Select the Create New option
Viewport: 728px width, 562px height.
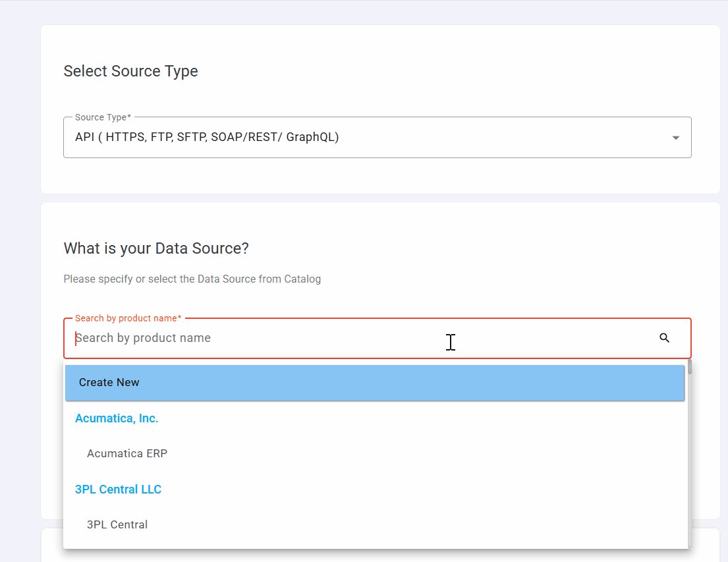coord(374,383)
